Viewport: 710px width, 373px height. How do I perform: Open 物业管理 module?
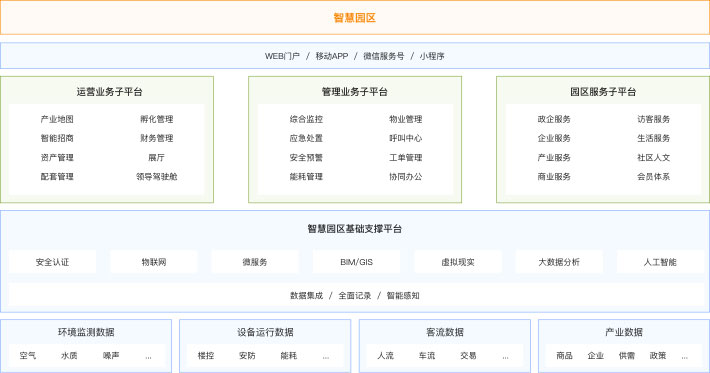tap(406, 119)
